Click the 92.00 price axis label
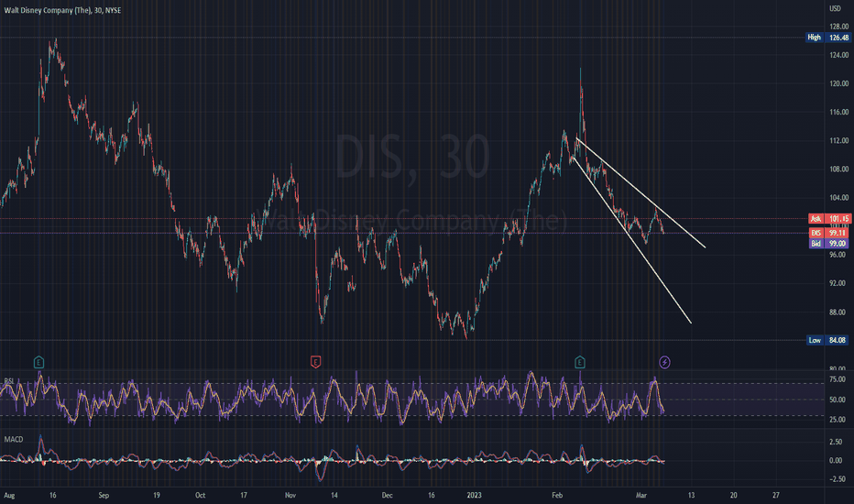The height and width of the screenshot is (504, 854). point(838,283)
